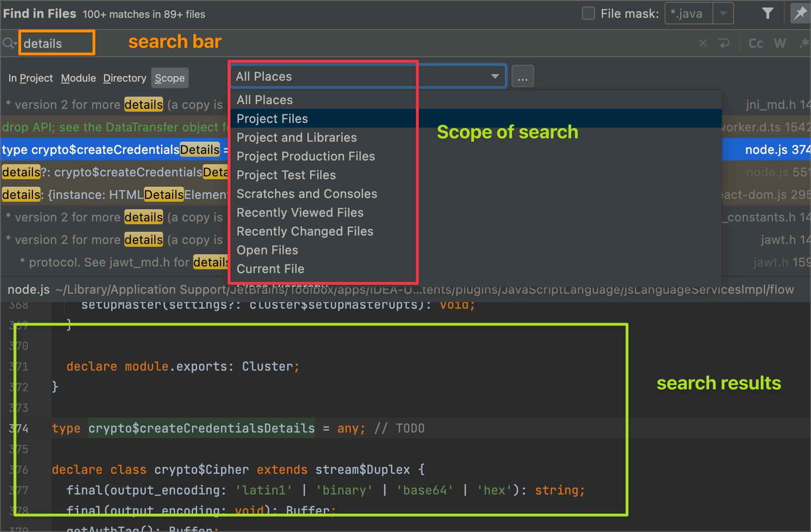Viewport: 811px width, 532px height.
Task: Unpin the Find in Files window
Action: (800, 13)
